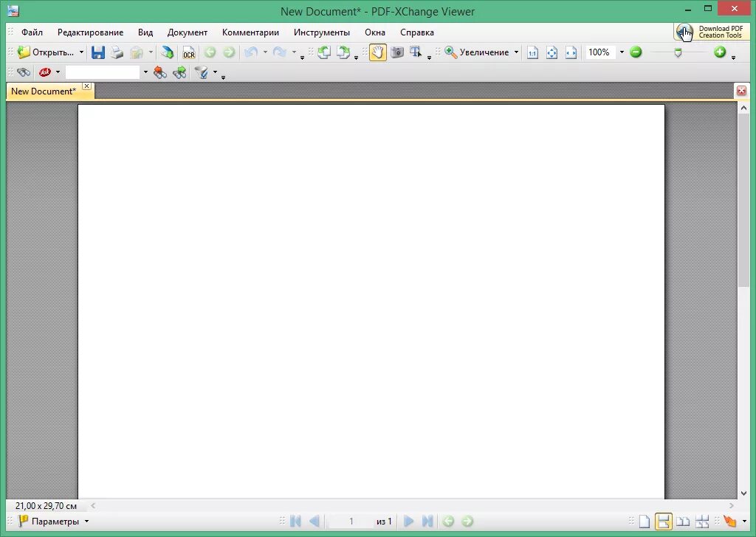Click the Undo arrow icon
756x537 pixels.
click(251, 52)
